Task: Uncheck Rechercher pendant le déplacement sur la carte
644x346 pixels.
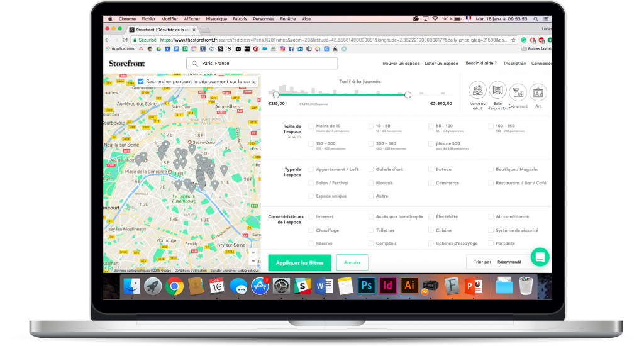Action: pyautogui.click(x=140, y=81)
